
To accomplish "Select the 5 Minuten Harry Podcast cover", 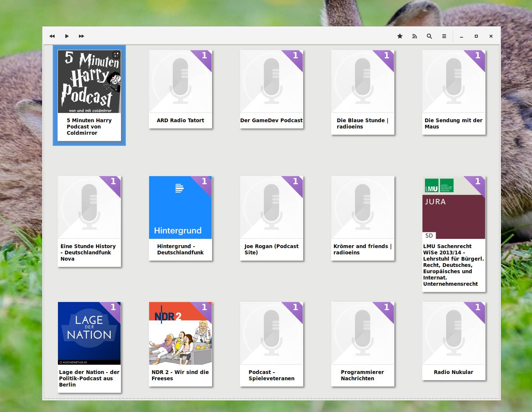I will [89, 82].
